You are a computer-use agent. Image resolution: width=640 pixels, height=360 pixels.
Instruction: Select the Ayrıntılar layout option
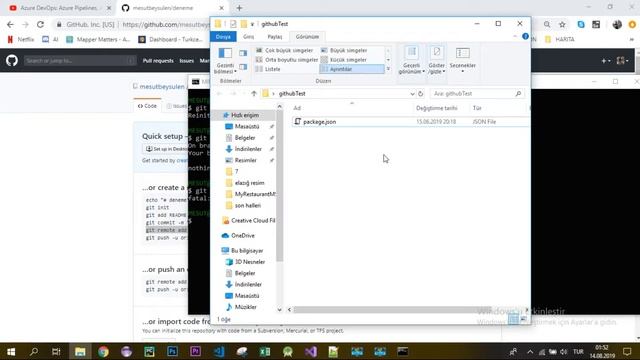(x=352, y=69)
